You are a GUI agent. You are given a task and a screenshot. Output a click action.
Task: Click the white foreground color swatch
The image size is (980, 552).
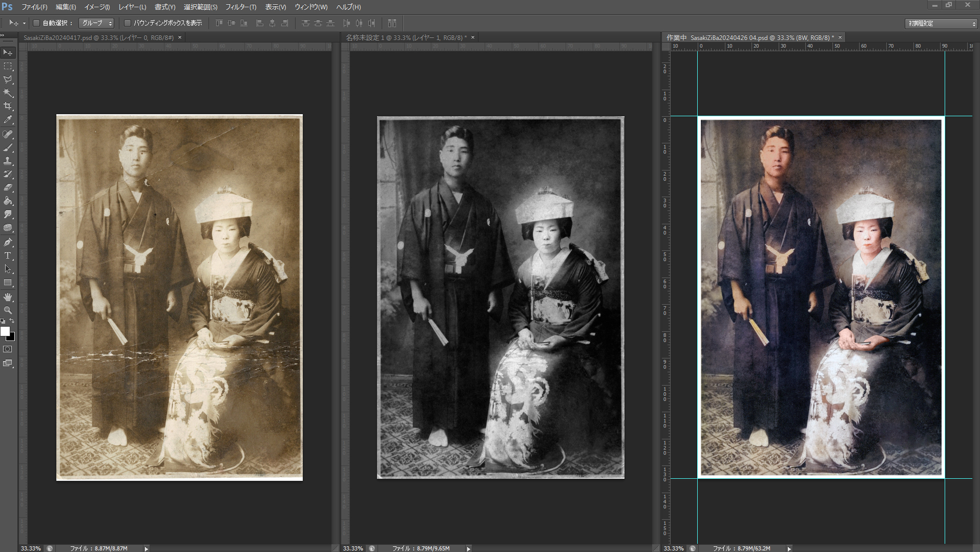pos(5,331)
